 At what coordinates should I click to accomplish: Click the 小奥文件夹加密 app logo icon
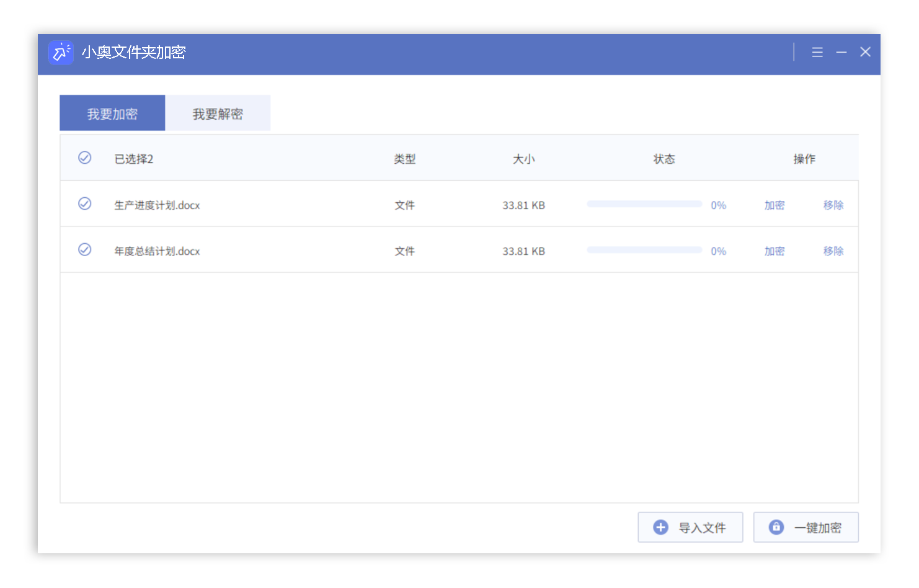(61, 53)
